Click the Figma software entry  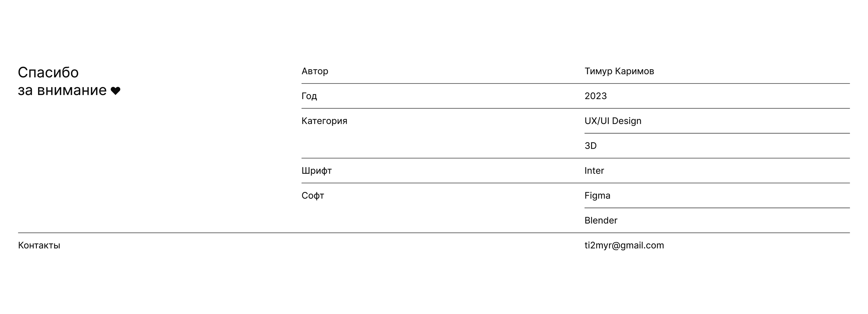point(597,196)
